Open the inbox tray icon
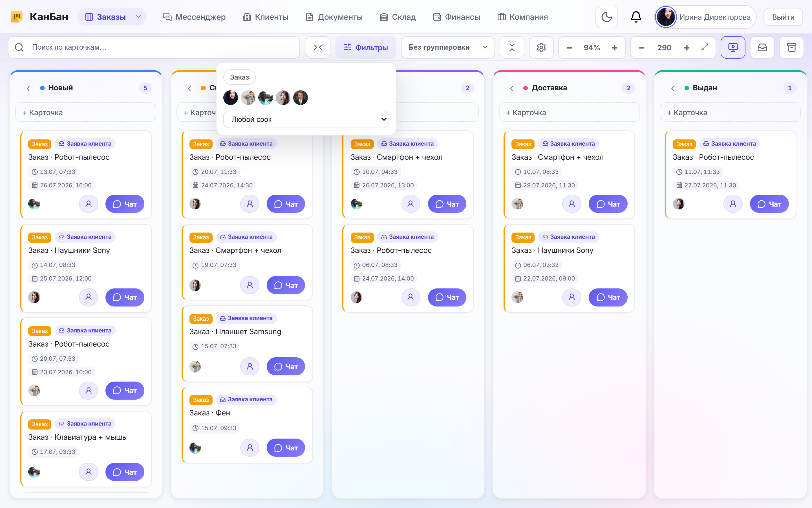The height and width of the screenshot is (508, 812). click(x=762, y=47)
